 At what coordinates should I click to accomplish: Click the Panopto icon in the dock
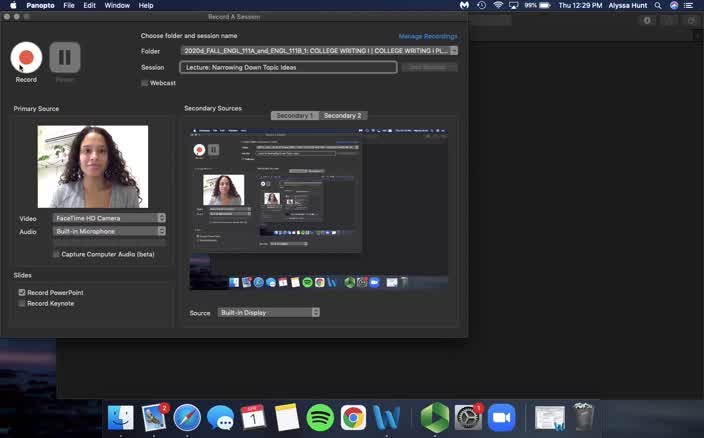click(x=434, y=417)
